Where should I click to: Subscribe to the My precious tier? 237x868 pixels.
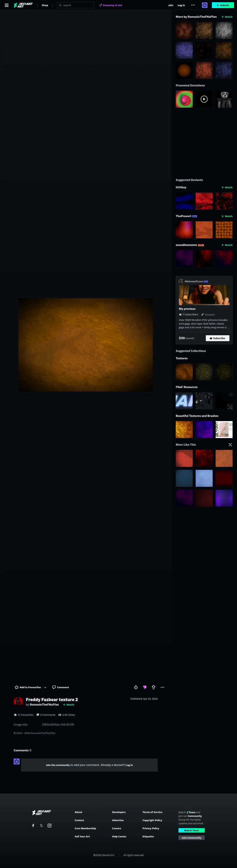tap(217, 338)
